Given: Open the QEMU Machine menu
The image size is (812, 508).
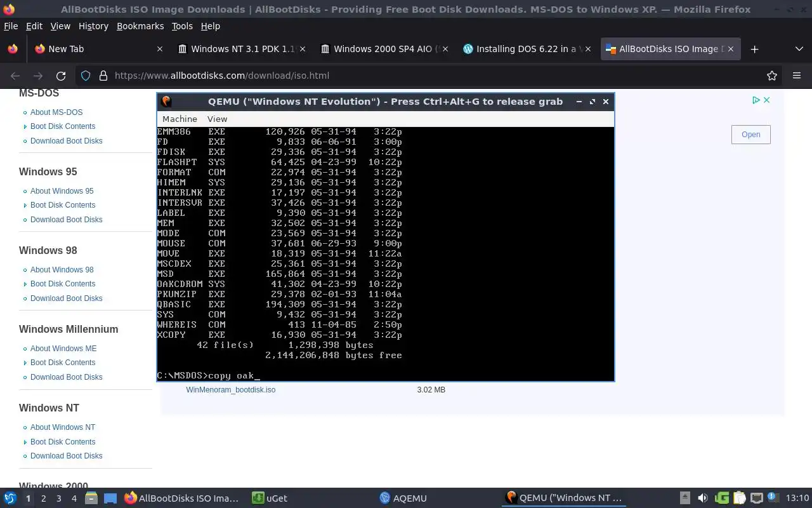Looking at the screenshot, I should [180, 119].
